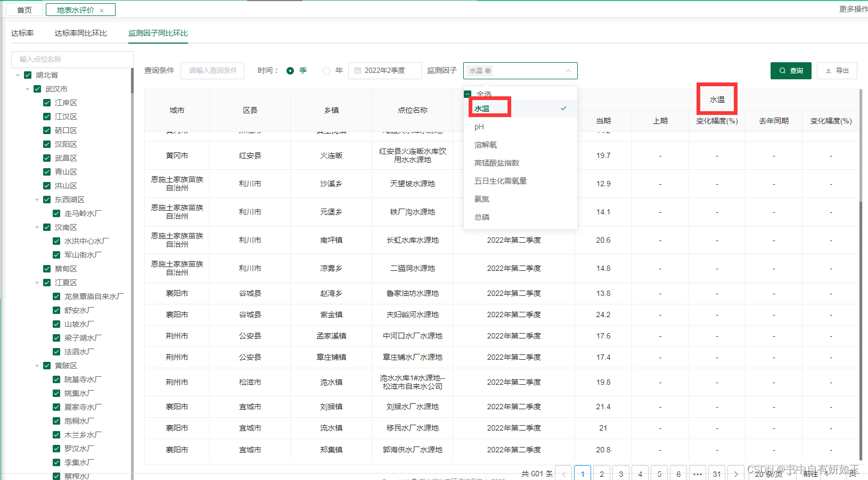Screen dimensions: 868x480
Task: Click the 城市 column header
Action: coord(177,110)
